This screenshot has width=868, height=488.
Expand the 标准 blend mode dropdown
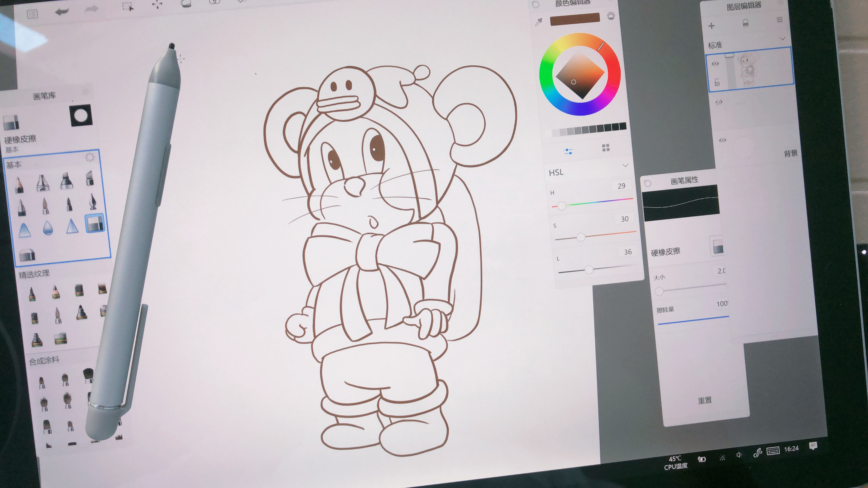coord(782,39)
